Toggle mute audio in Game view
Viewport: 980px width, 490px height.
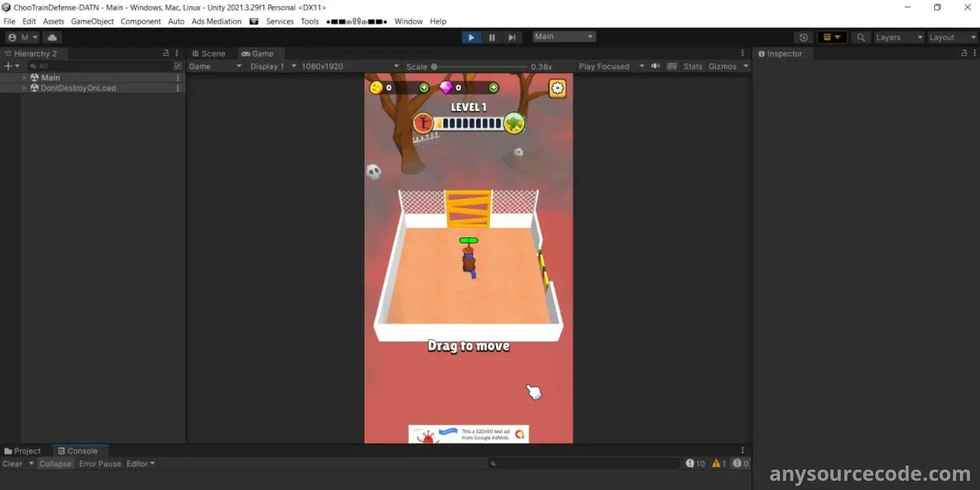(655, 66)
